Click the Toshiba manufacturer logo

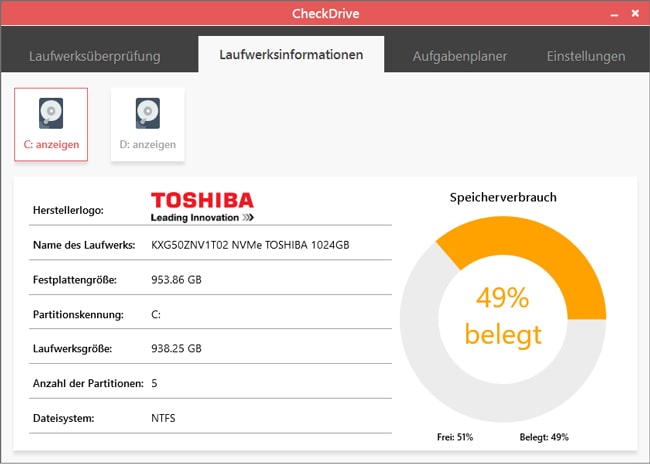[x=202, y=206]
